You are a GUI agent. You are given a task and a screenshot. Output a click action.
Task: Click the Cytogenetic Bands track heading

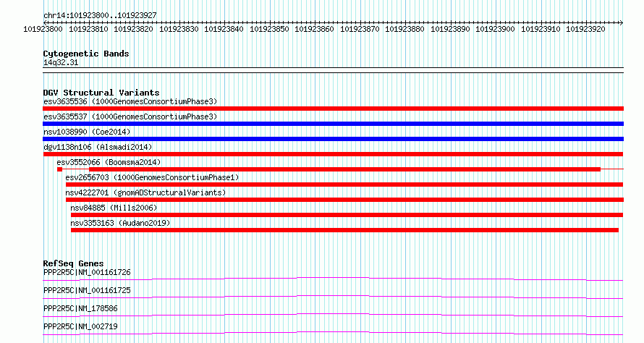coord(86,54)
